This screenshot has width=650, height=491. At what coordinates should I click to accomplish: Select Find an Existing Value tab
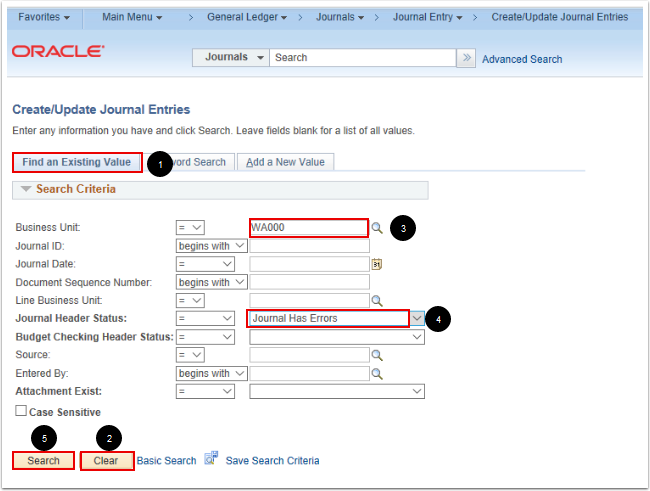tap(77, 162)
